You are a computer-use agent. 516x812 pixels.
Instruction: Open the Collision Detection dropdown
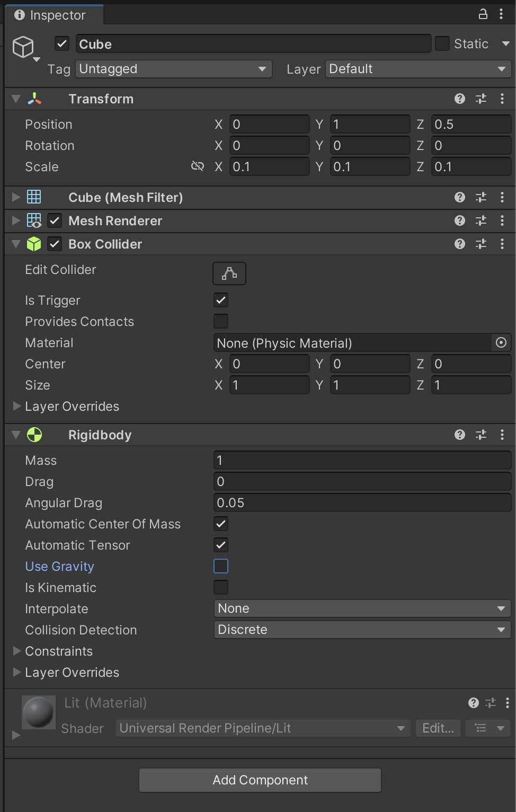point(362,630)
